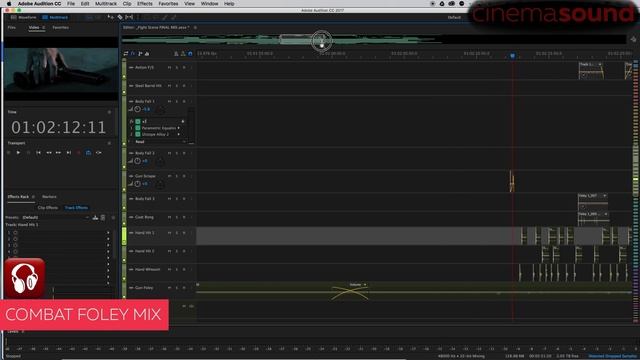Open the Clip menu
This screenshot has height=360, width=640.
[x=127, y=4]
